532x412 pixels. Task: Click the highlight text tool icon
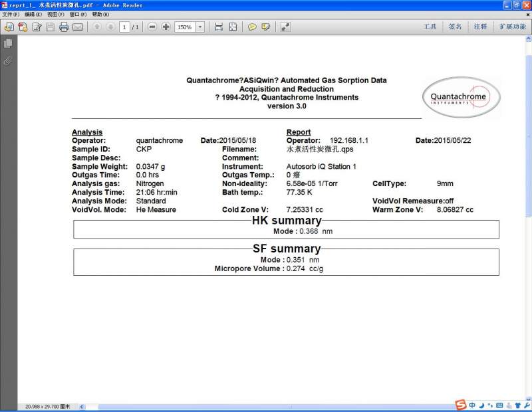pyautogui.click(x=265, y=27)
